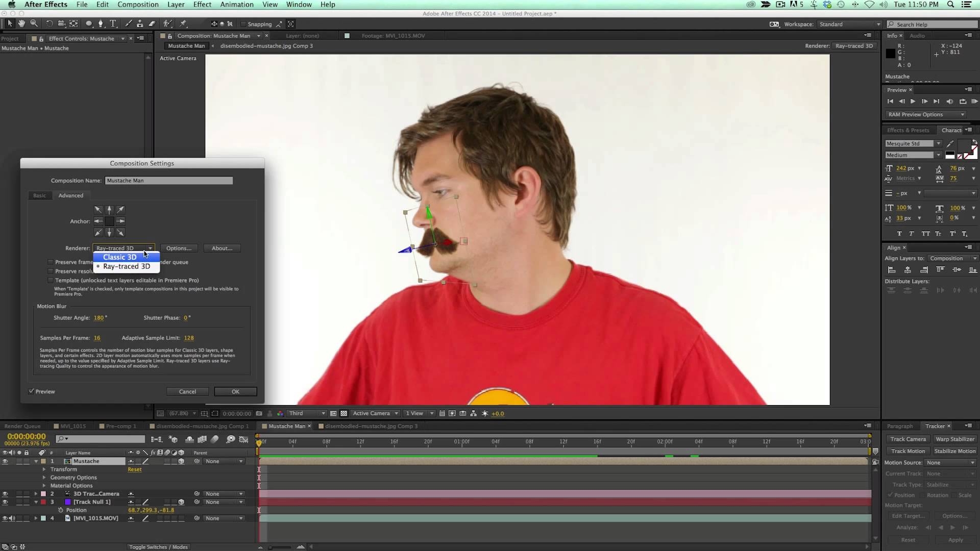Select the selection tool in toolbar
Screen dimensions: 980x551
(x=10, y=24)
